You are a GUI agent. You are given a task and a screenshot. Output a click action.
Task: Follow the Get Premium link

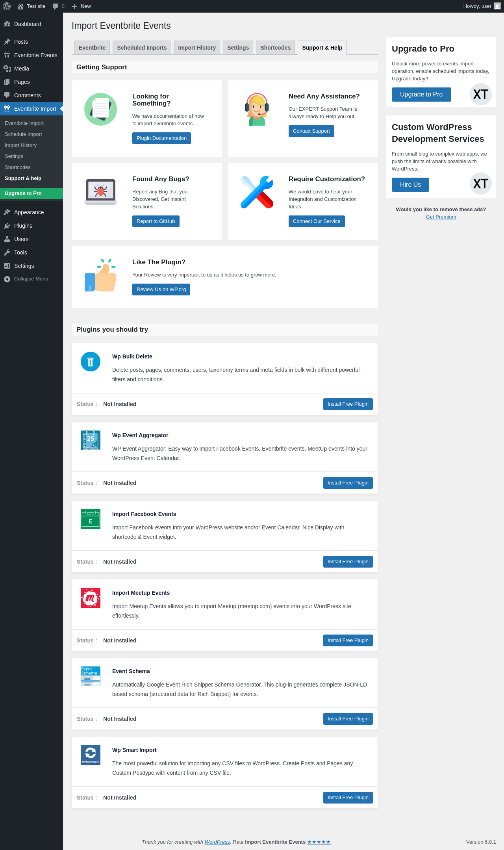441,217
